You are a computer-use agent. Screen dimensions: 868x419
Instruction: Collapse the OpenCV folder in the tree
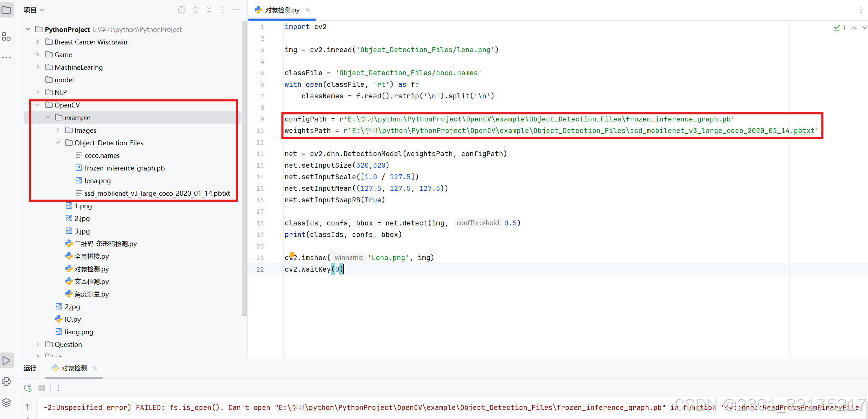pyautogui.click(x=38, y=105)
